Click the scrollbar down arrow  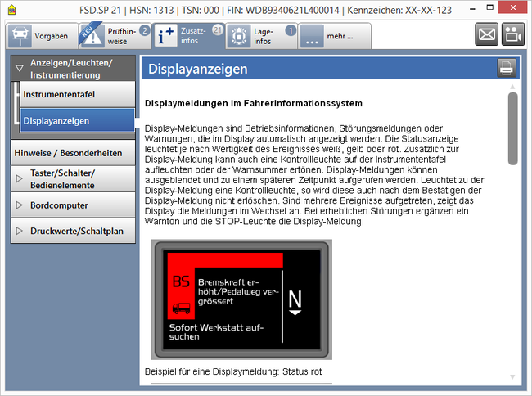point(512,377)
